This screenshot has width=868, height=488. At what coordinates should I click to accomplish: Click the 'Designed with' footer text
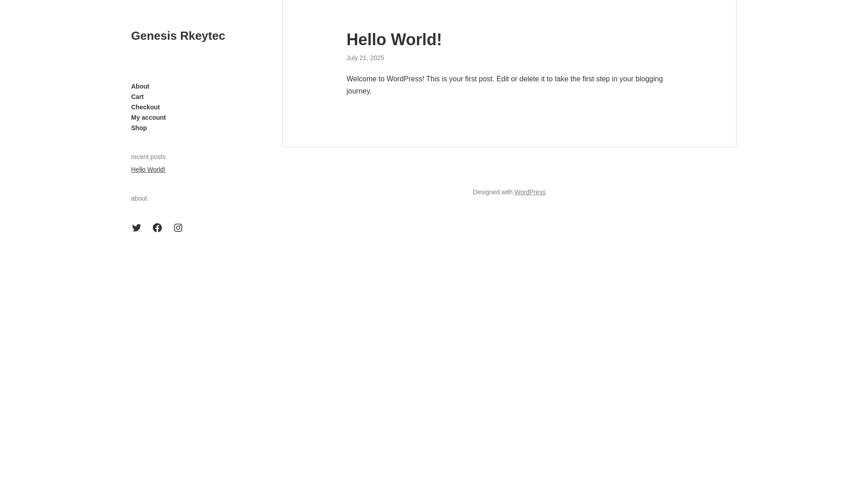(493, 192)
